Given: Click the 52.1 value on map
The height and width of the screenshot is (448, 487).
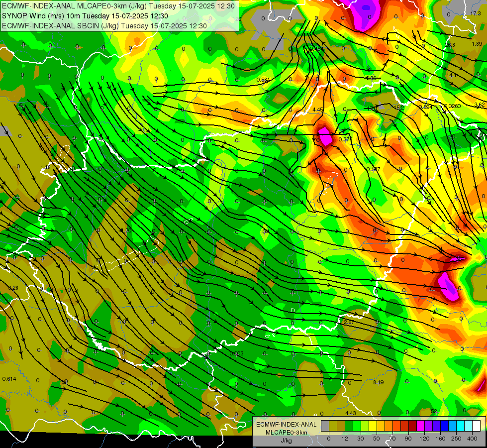Looking at the screenshot, I should pos(436,411).
